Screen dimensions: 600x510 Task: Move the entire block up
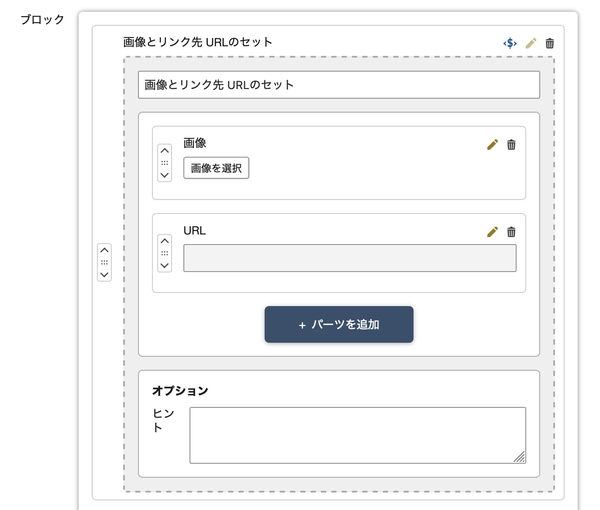[104, 250]
